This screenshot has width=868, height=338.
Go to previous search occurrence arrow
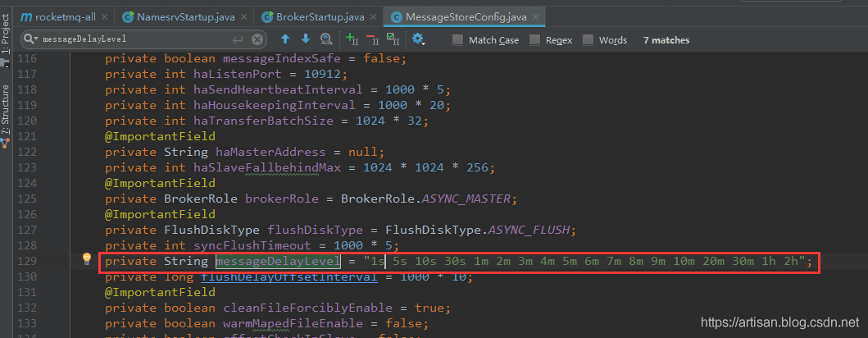[285, 39]
